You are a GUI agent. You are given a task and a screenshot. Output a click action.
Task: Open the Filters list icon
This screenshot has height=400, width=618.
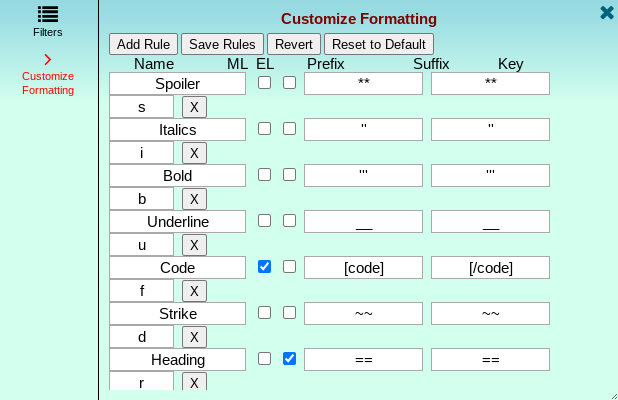click(x=48, y=14)
